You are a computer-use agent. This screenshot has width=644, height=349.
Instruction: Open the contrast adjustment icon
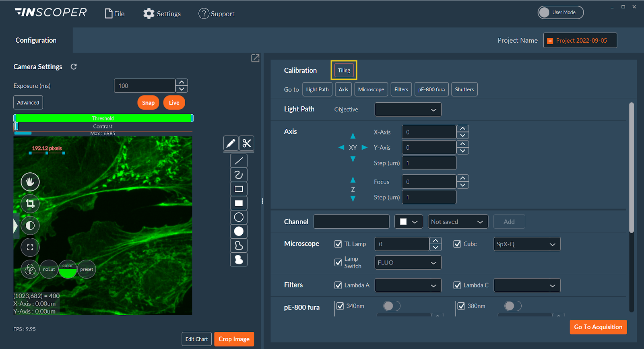coord(30,225)
